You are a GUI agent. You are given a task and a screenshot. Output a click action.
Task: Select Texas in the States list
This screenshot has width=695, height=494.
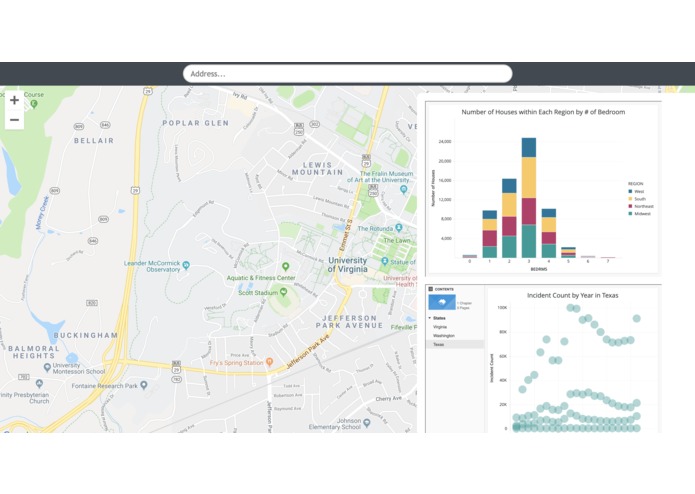[455, 344]
